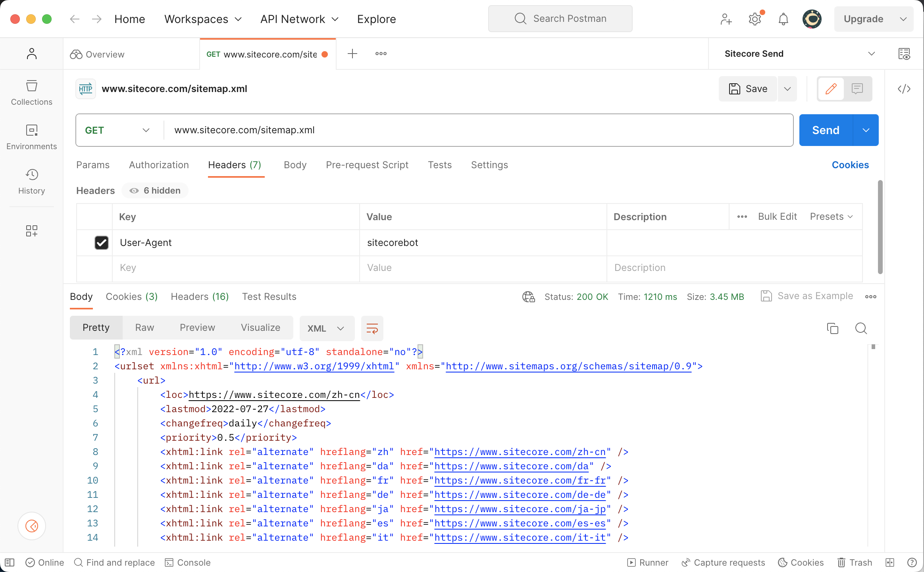View the response Headers (16) tab

click(200, 297)
